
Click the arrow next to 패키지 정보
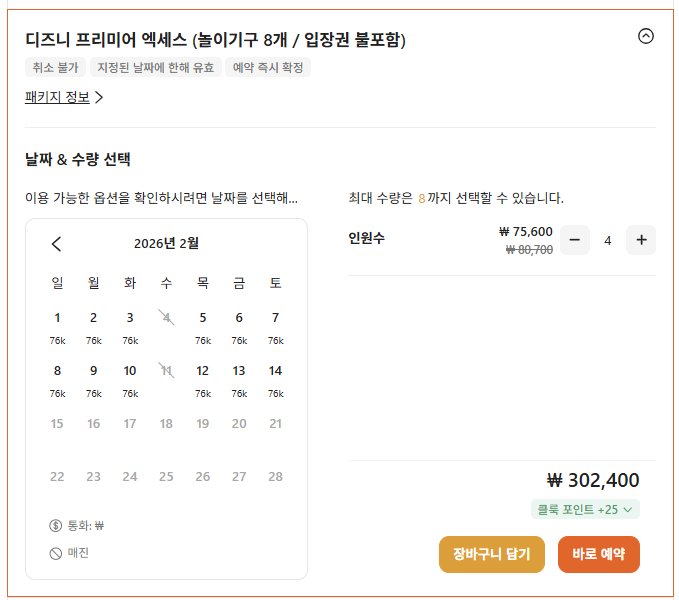(x=99, y=97)
